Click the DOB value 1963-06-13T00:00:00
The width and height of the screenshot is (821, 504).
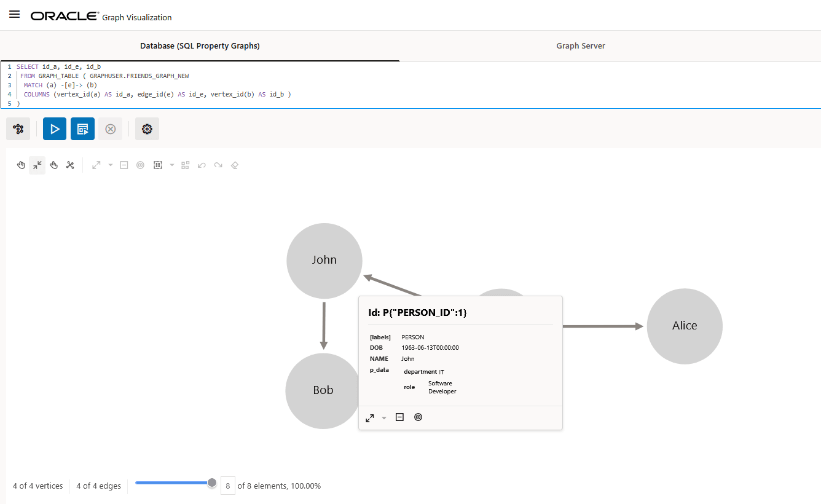(430, 348)
